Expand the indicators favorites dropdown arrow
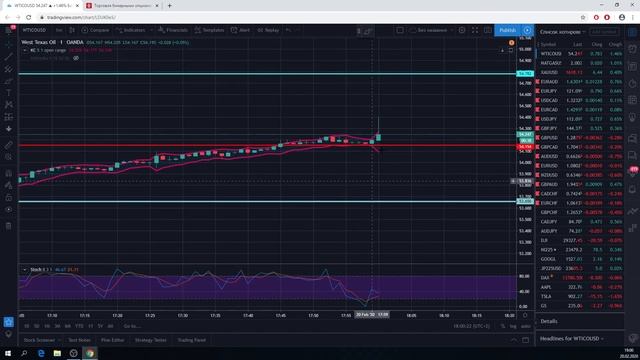The width and height of the screenshot is (640, 360). pos(151,30)
